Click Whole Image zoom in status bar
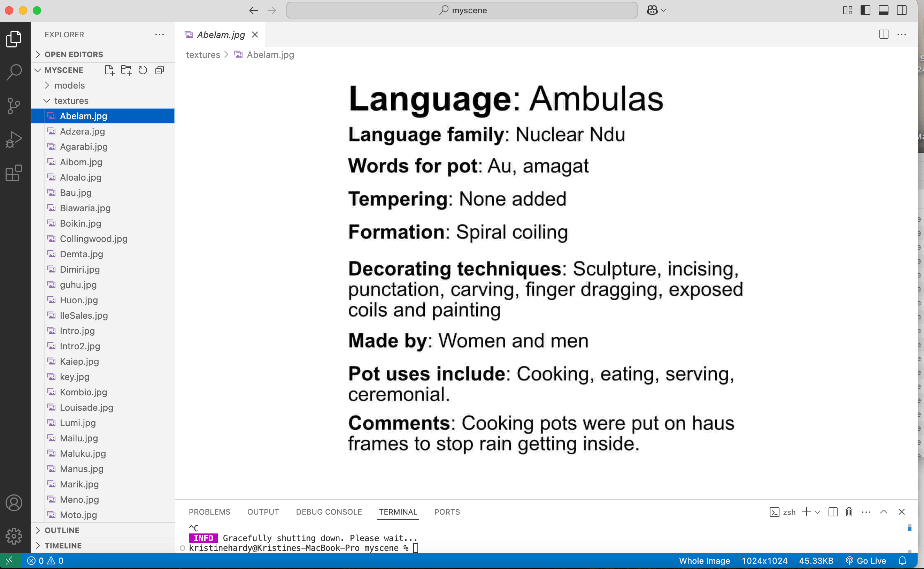 coord(704,561)
